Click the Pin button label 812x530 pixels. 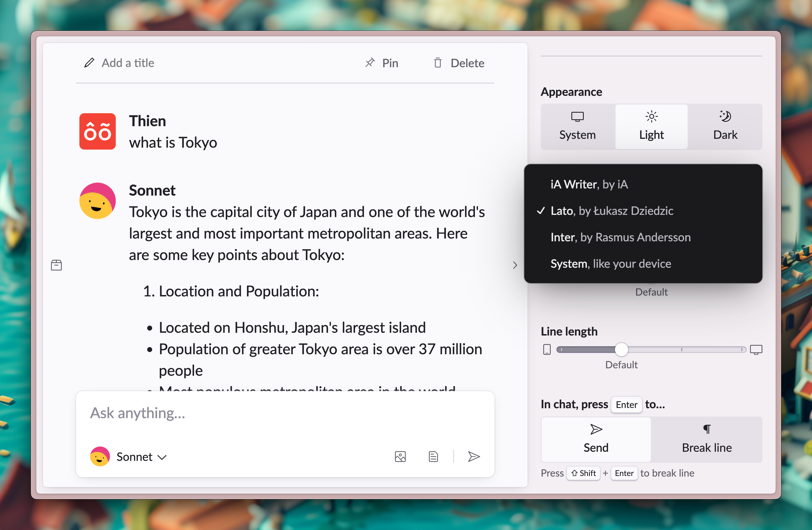point(390,63)
